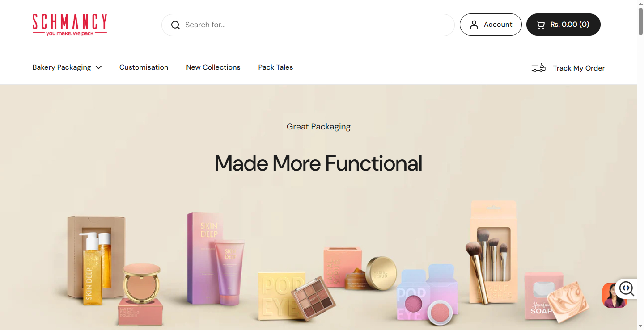Click the person icon in Account button
Image resolution: width=644 pixels, height=330 pixels.
474,25
